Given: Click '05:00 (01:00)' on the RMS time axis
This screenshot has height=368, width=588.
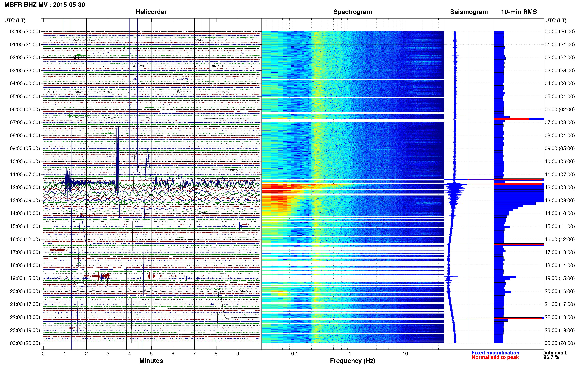Looking at the screenshot, I should [560, 96].
